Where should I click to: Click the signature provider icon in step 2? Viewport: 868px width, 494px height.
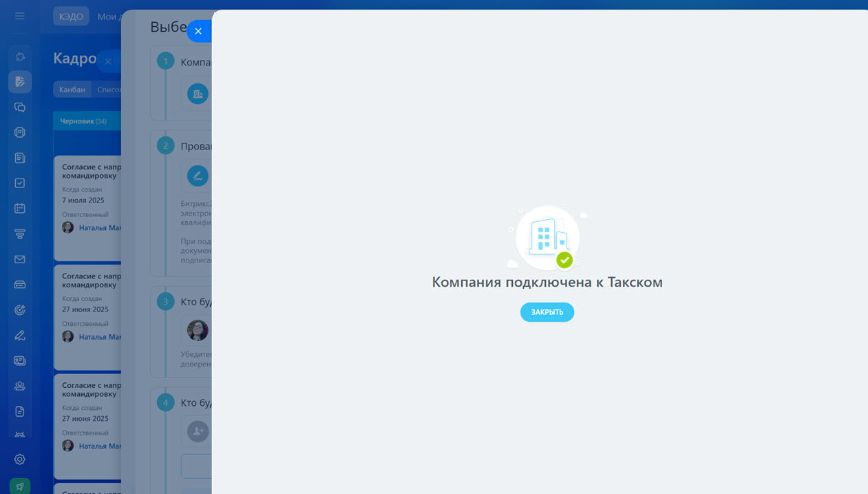pos(198,175)
